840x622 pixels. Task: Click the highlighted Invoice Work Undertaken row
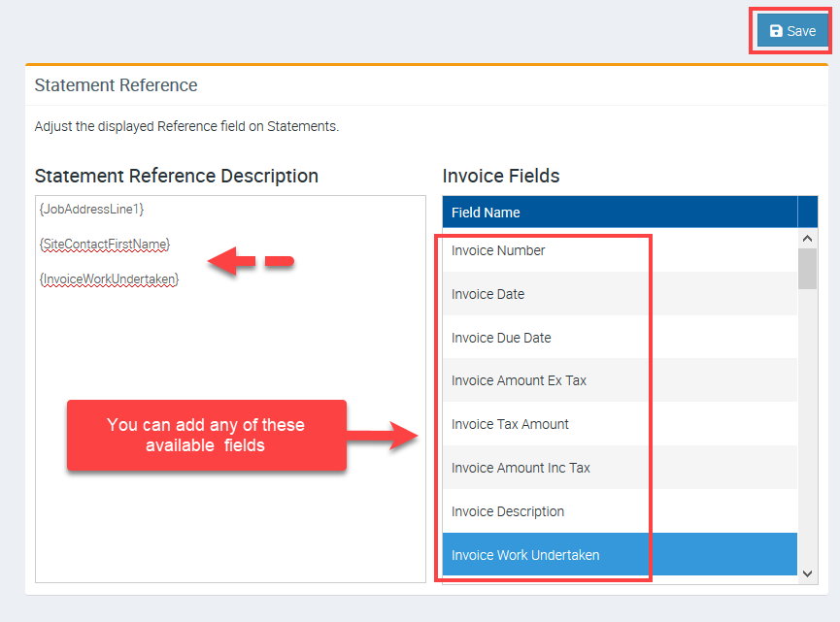[525, 555]
